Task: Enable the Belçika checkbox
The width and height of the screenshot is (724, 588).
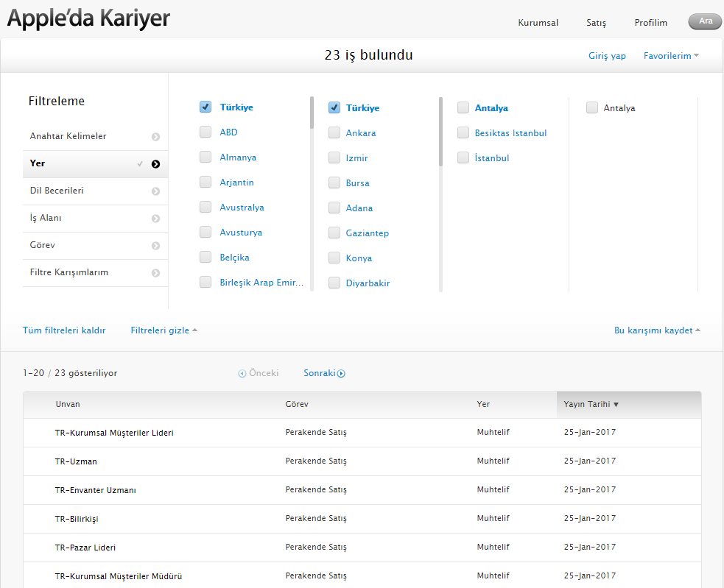Action: tap(205, 257)
